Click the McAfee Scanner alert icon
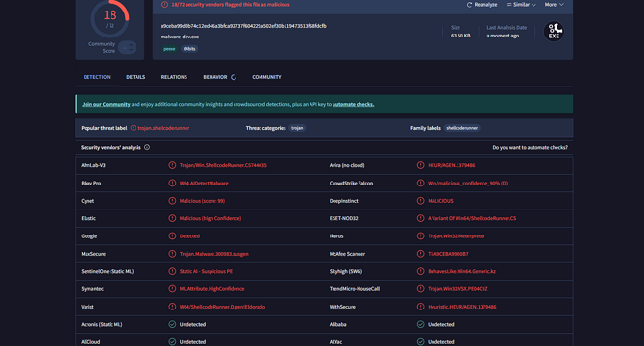The height and width of the screenshot is (346, 644). click(x=420, y=254)
